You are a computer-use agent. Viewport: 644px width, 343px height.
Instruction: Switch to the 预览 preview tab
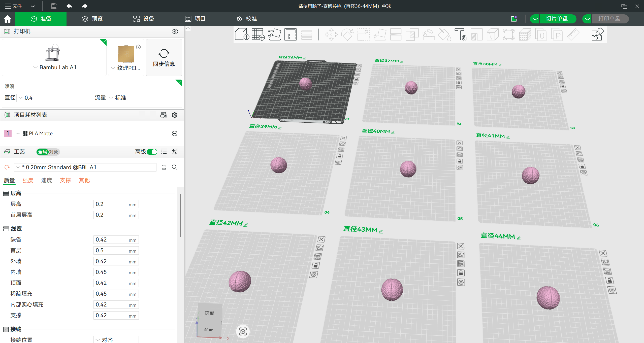(92, 19)
